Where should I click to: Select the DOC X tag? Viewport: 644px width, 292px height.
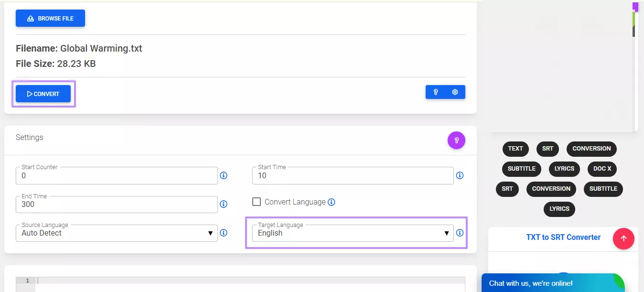pyautogui.click(x=602, y=169)
